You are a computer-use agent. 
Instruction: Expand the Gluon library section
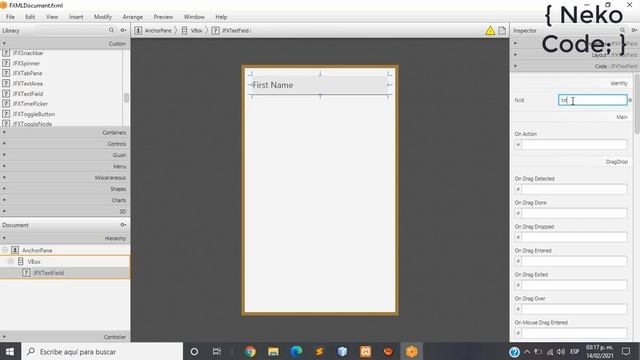coord(65,155)
